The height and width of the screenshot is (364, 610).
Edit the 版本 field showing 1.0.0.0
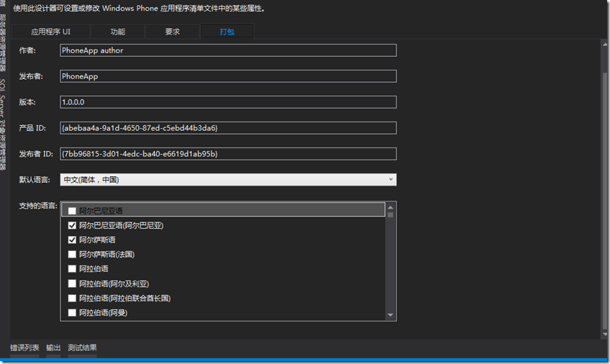pyautogui.click(x=228, y=102)
